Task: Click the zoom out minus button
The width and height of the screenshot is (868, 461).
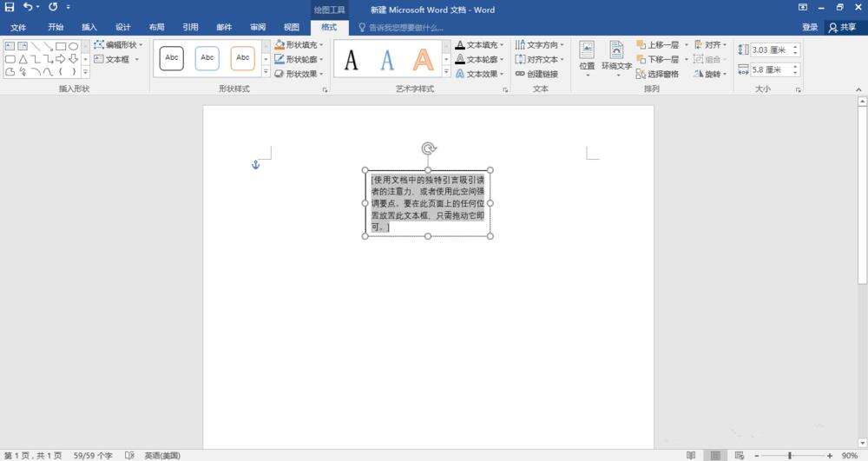Action: (757, 456)
